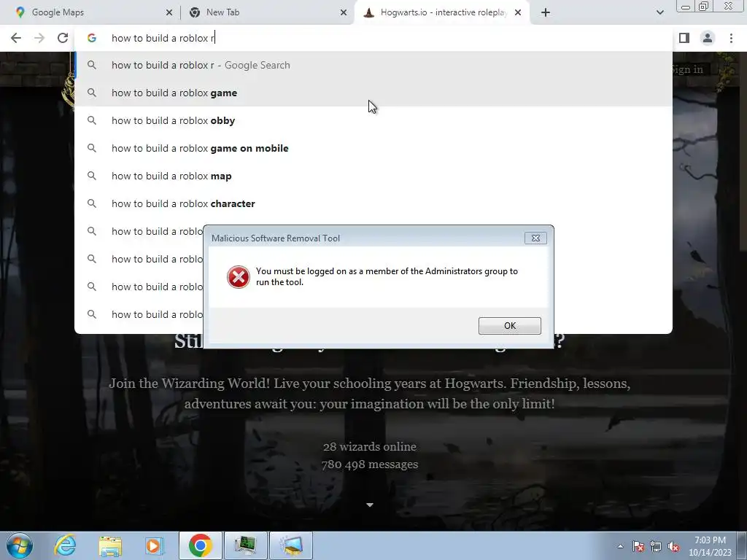This screenshot has width=747, height=560.
Task: Choose suggestion 'how to build a roblox map'
Action: coord(373,176)
